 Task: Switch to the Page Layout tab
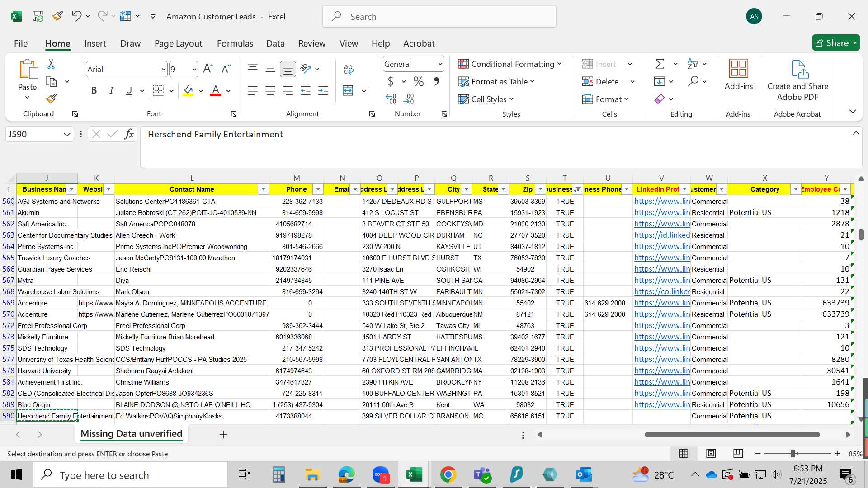point(178,43)
